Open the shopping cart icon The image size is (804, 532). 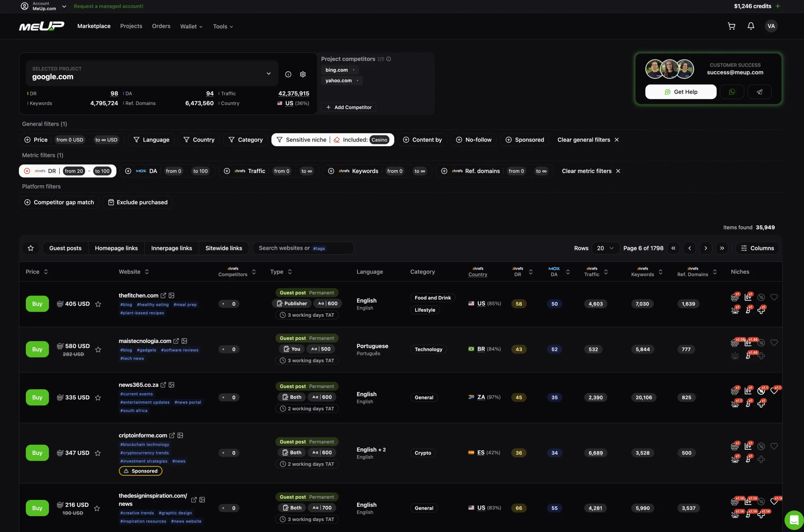tap(731, 26)
